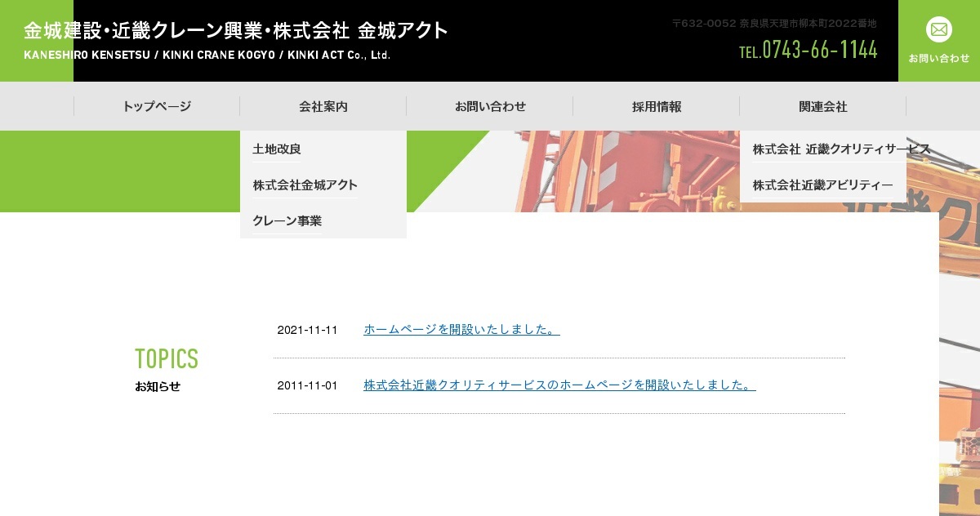Click the address text 〒632-0052
Screen dimensions: 980x516
(x=774, y=24)
